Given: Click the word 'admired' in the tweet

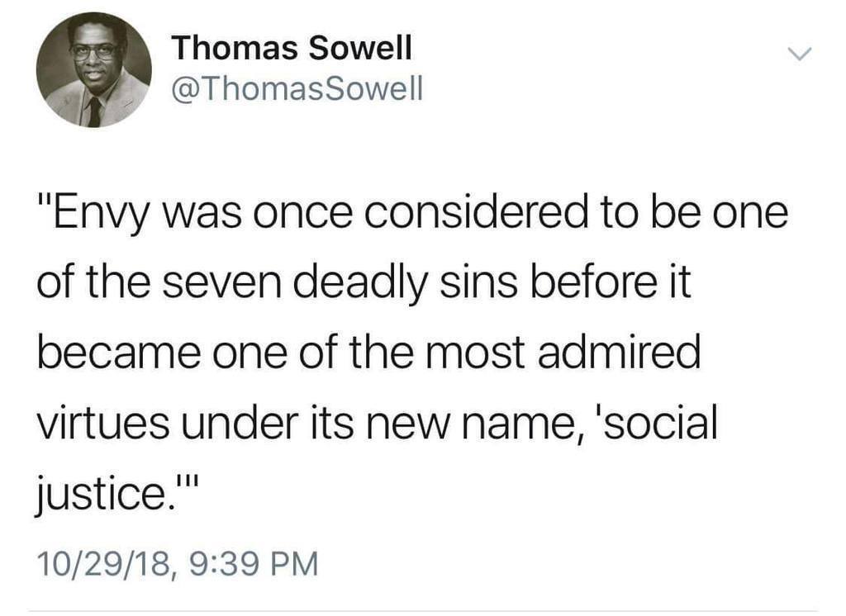Looking at the screenshot, I should pyautogui.click(x=619, y=353).
